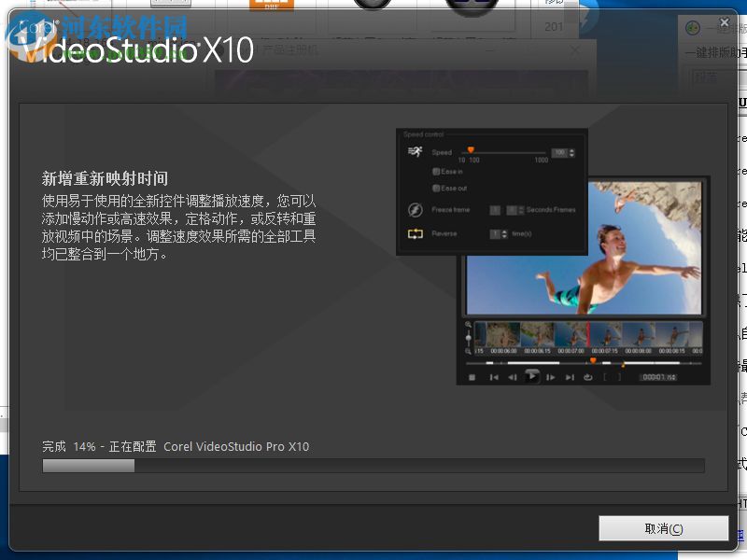
Task: Click the running-man Speed icon in the illustration
Action: coord(416,152)
